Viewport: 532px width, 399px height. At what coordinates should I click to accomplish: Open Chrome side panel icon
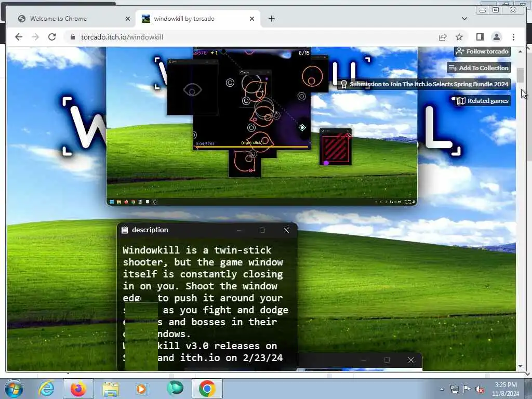(480, 37)
